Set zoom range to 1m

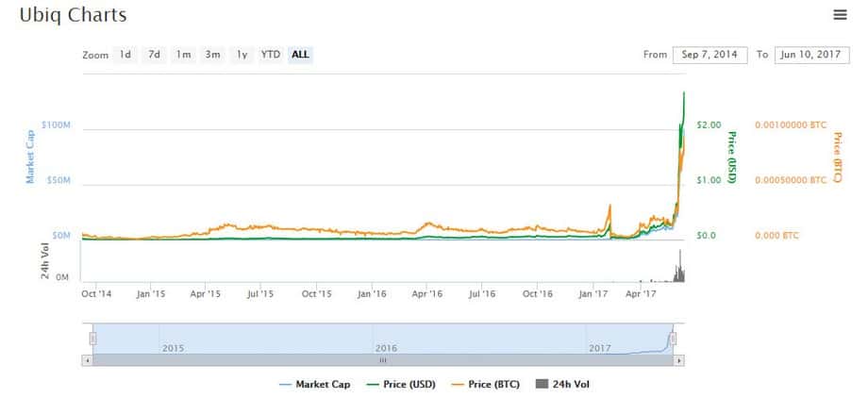[x=183, y=55]
